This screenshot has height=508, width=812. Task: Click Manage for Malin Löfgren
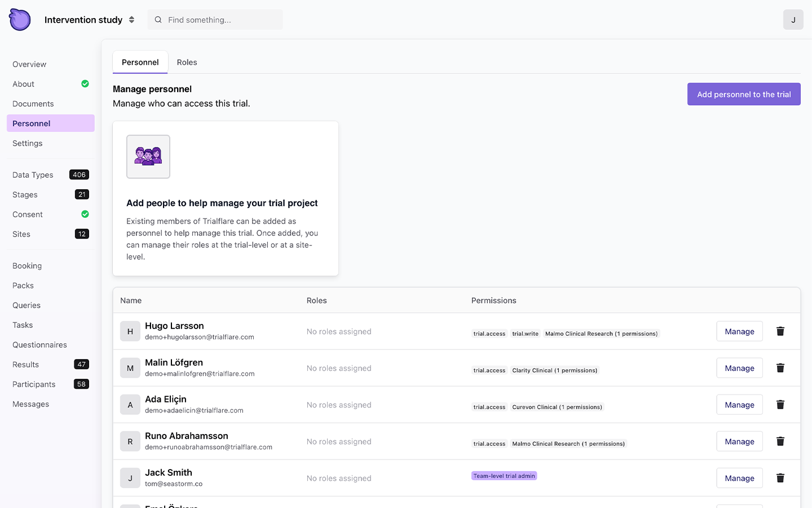(x=739, y=368)
